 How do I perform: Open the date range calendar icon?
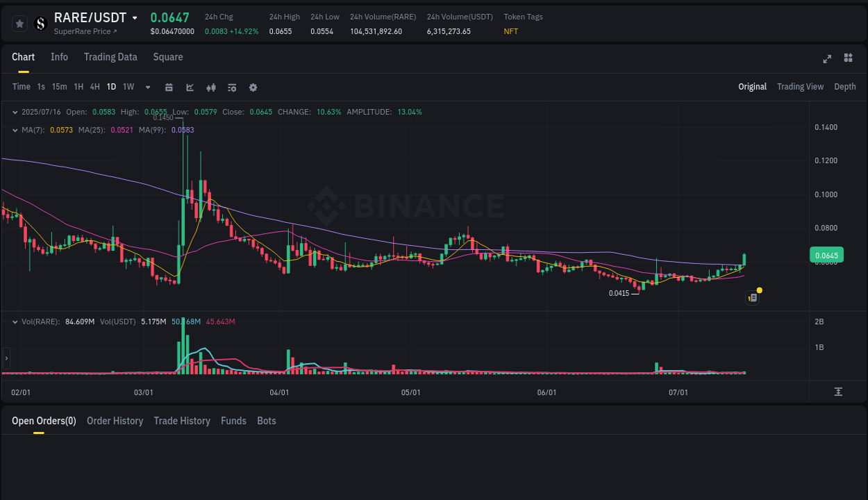coord(169,87)
